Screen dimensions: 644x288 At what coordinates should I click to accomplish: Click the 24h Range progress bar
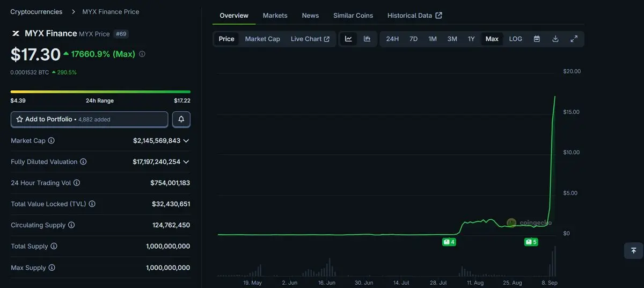100,92
